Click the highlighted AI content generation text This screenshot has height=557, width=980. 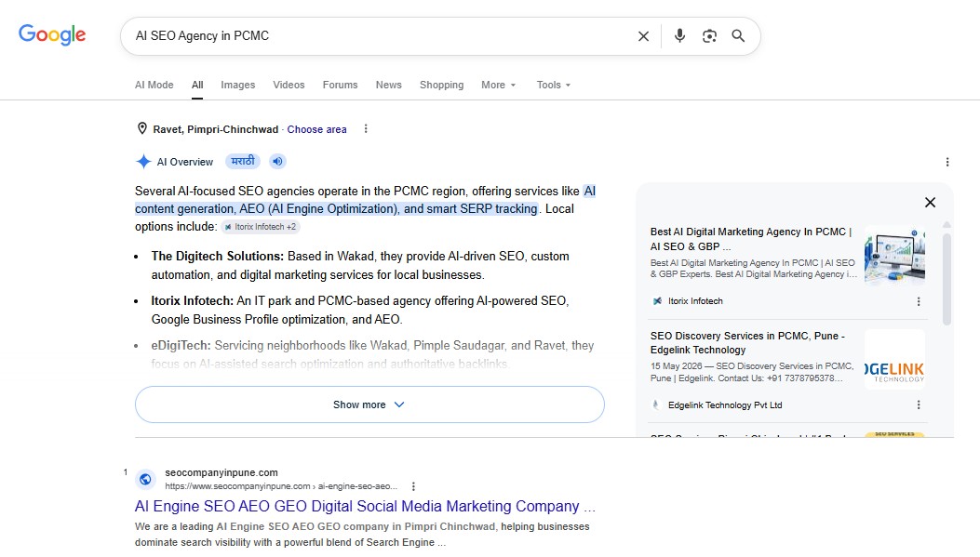(x=365, y=200)
